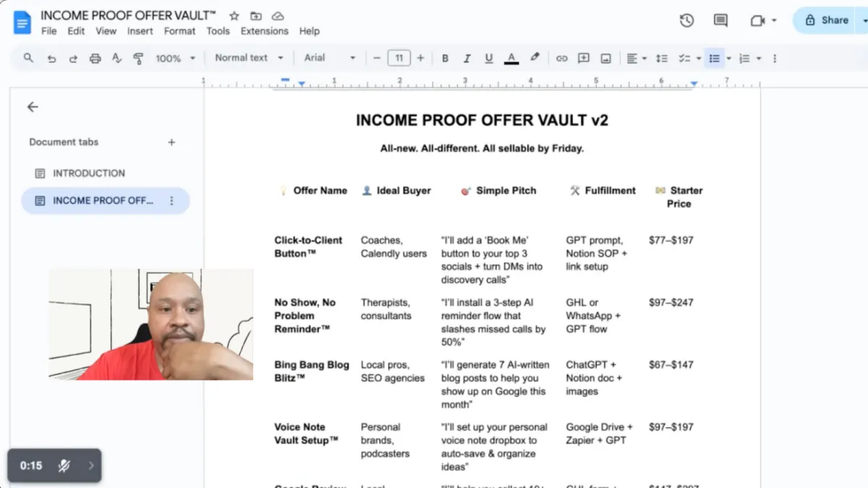The width and height of the screenshot is (868, 488).
Task: Open line and paragraph spacing options
Action: point(661,59)
